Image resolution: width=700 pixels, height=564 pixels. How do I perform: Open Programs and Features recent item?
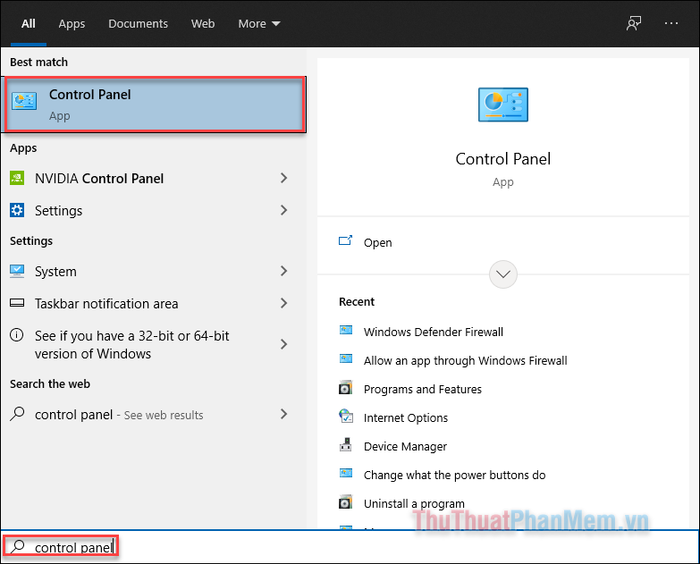pos(422,389)
